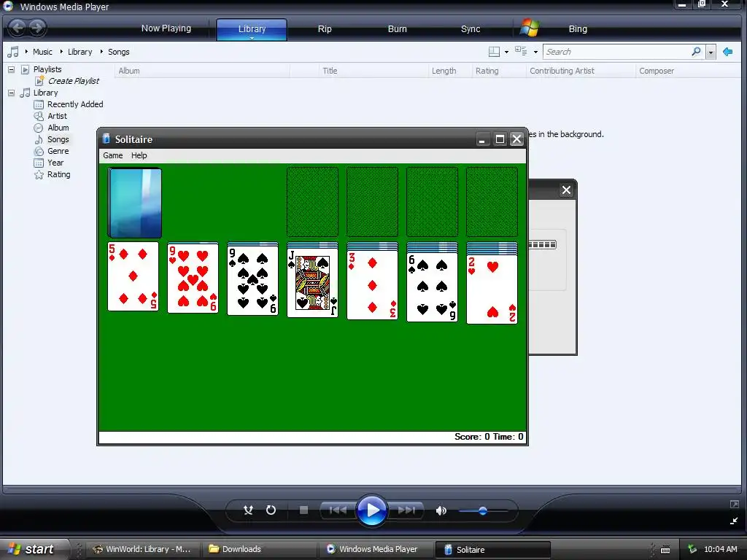Expand the Music breadcrumb arrow
Image resolution: width=747 pixels, height=560 pixels.
pyautogui.click(x=26, y=52)
